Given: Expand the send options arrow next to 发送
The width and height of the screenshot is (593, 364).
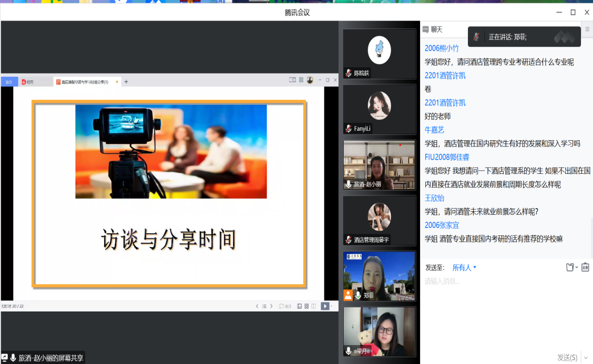Looking at the screenshot, I should tap(586, 358).
